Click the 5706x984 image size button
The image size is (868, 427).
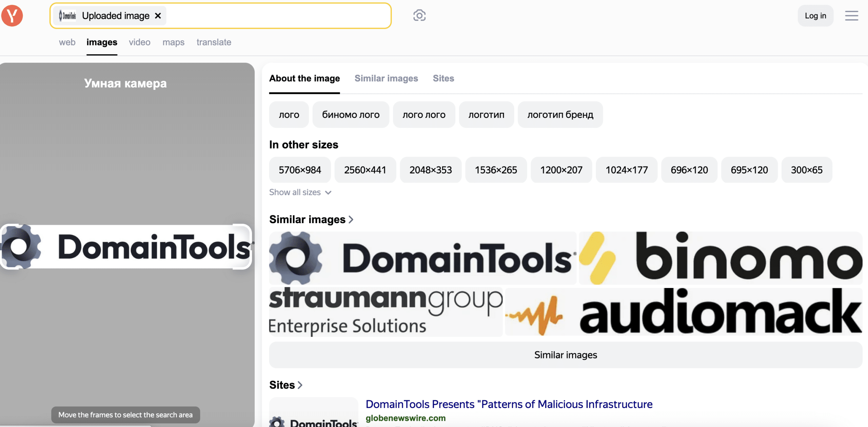click(x=299, y=169)
